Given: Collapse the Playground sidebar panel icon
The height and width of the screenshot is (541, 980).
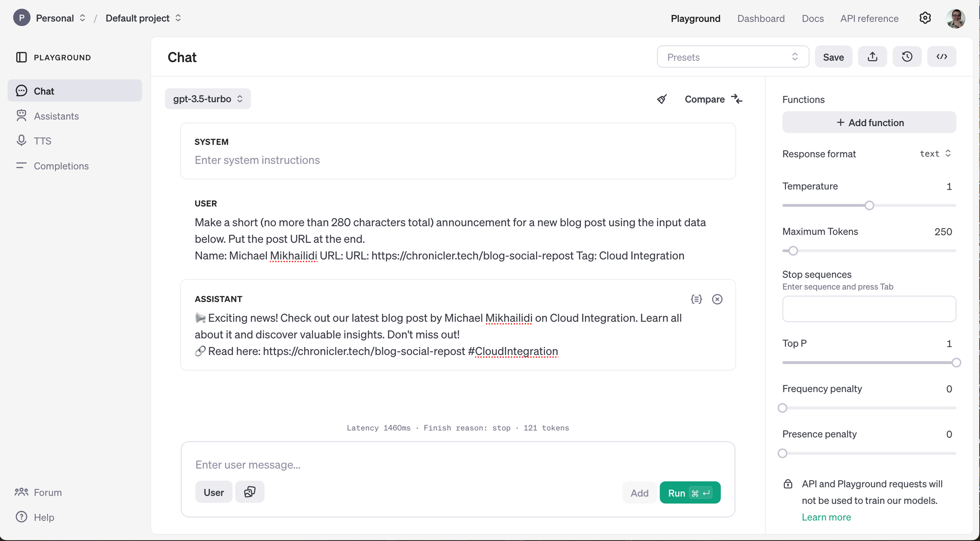Looking at the screenshot, I should (22, 57).
